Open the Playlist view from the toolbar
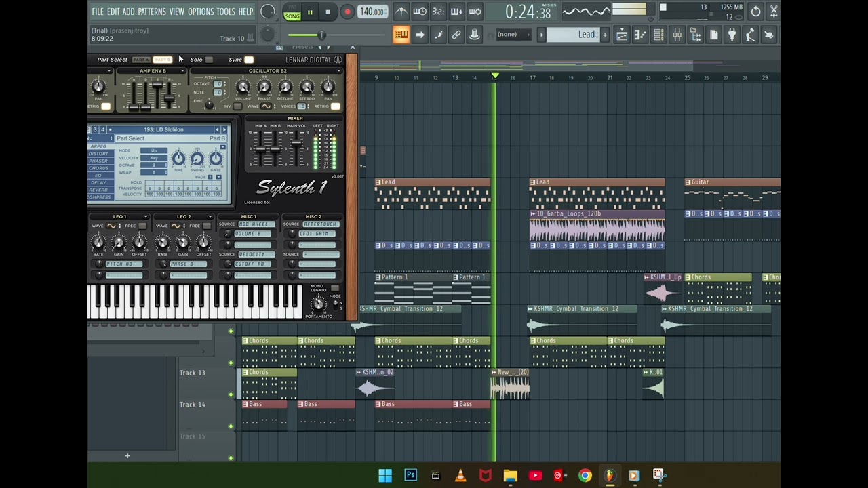The image size is (868, 488). (x=622, y=35)
